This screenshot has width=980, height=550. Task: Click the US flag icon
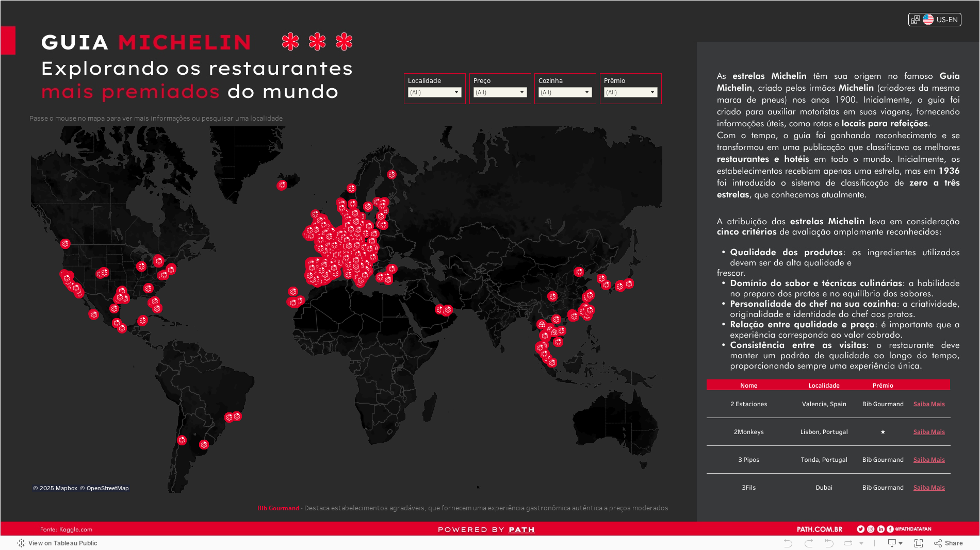pyautogui.click(x=928, y=20)
